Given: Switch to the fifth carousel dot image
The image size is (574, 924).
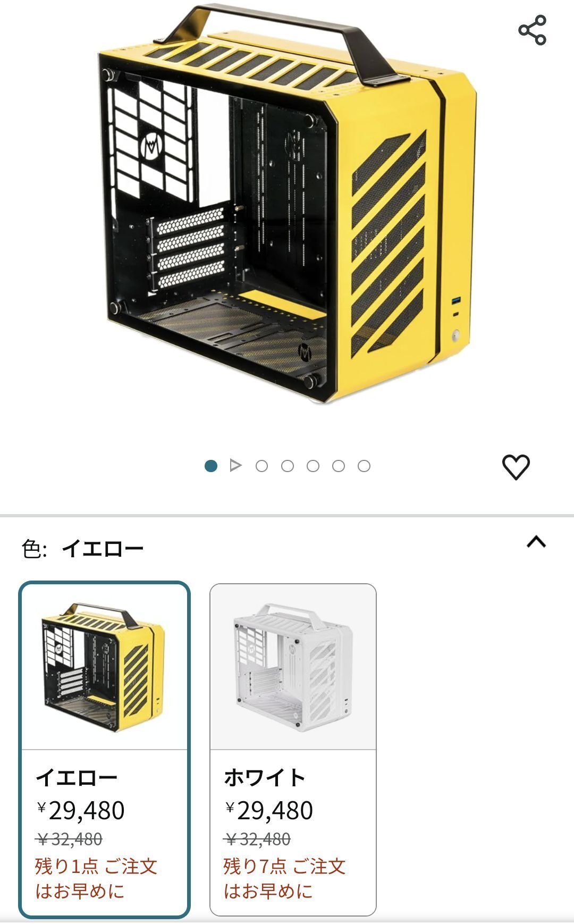Looking at the screenshot, I should click(313, 466).
